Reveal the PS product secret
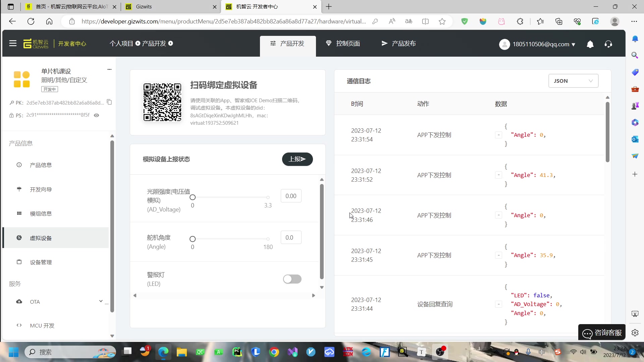 [97, 115]
